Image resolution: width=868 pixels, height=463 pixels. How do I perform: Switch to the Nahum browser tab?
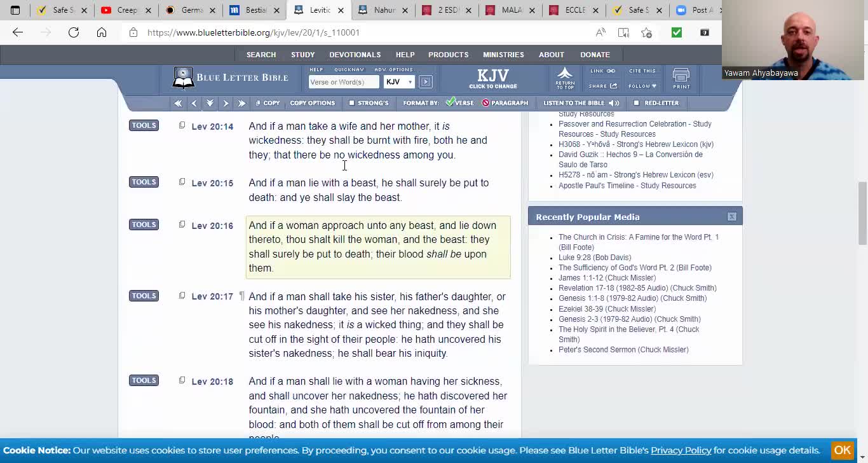click(383, 10)
